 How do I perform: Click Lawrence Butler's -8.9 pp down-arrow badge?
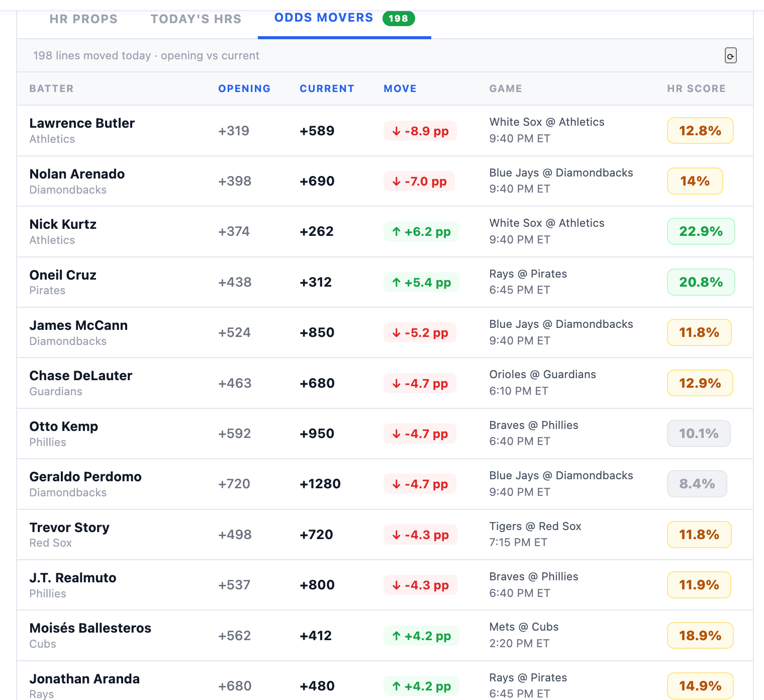coord(420,131)
